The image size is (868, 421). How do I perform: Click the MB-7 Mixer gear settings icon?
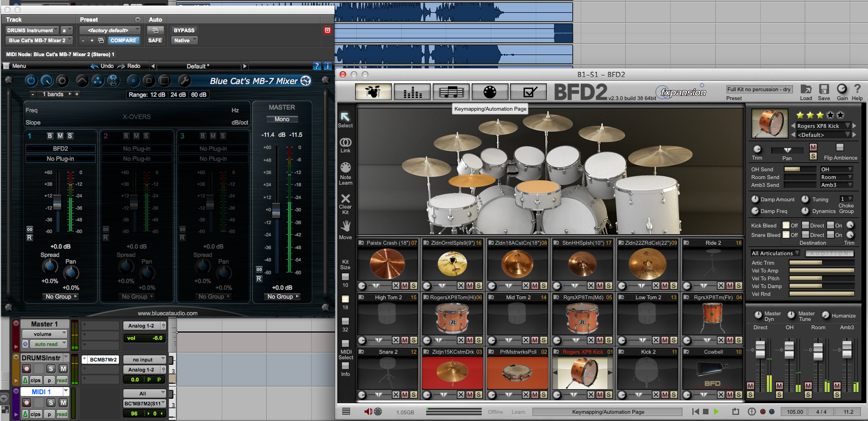62,81
